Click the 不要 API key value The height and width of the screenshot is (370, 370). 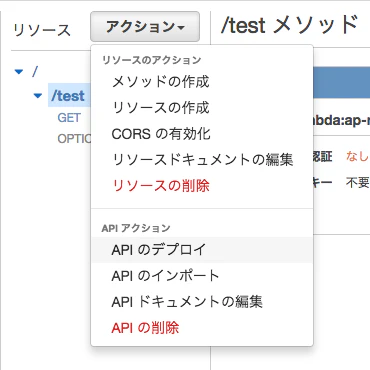tap(357, 182)
